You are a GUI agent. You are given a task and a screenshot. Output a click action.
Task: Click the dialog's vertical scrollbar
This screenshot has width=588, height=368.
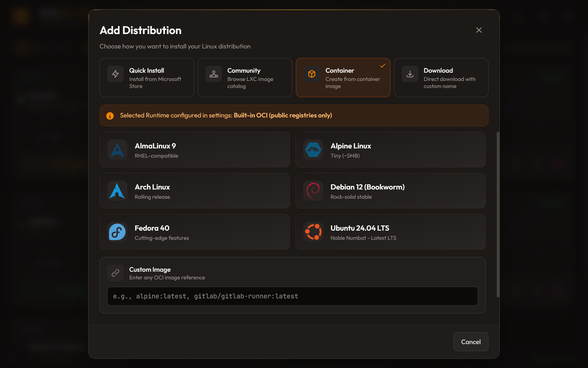pos(498,215)
